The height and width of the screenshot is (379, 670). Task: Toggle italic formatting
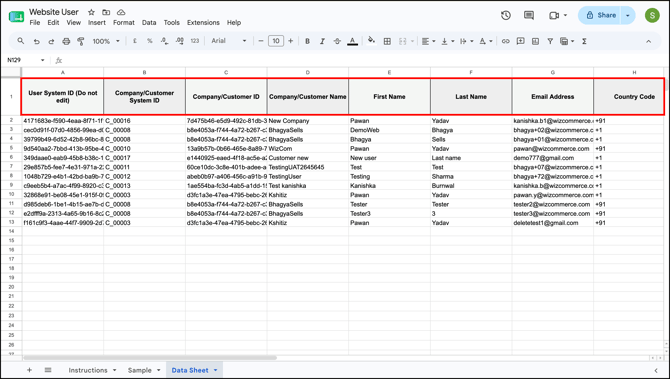tap(322, 41)
